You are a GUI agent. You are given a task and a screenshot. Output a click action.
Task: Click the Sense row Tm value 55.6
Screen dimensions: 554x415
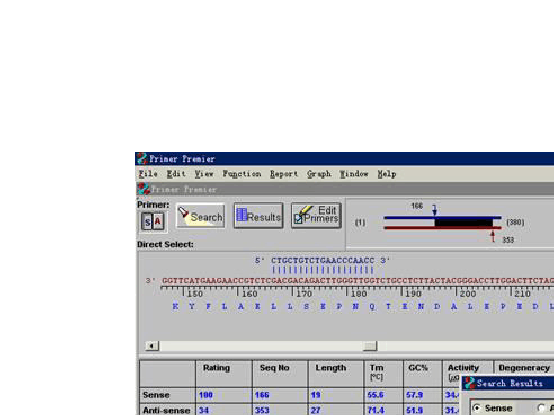tap(375, 395)
